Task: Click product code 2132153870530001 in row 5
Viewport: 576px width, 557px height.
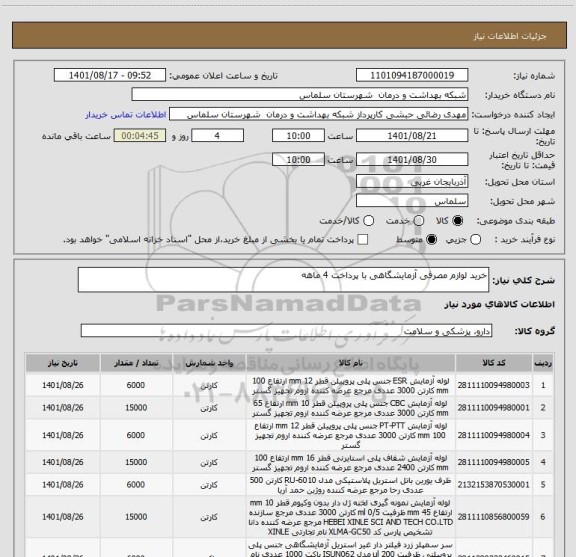Action: tap(493, 485)
